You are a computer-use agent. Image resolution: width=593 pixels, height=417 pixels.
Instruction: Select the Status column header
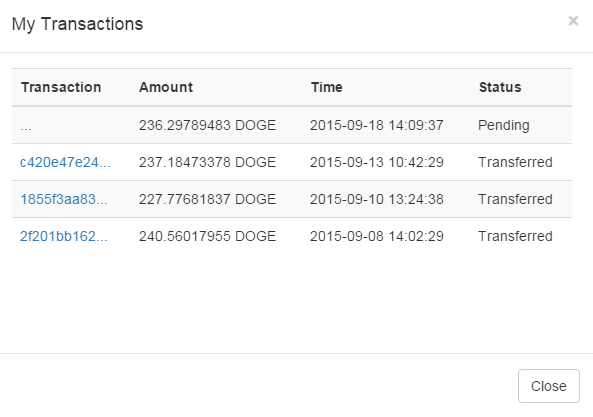coord(500,87)
